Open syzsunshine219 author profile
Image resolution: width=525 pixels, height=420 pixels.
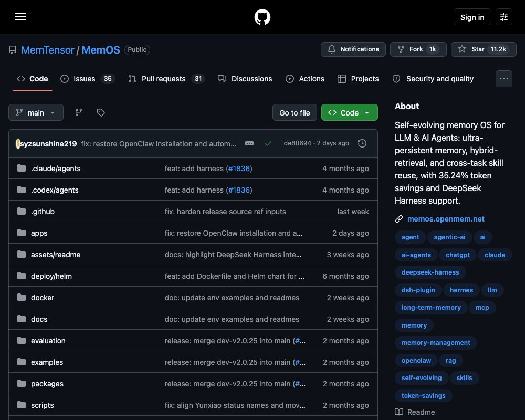click(x=48, y=144)
